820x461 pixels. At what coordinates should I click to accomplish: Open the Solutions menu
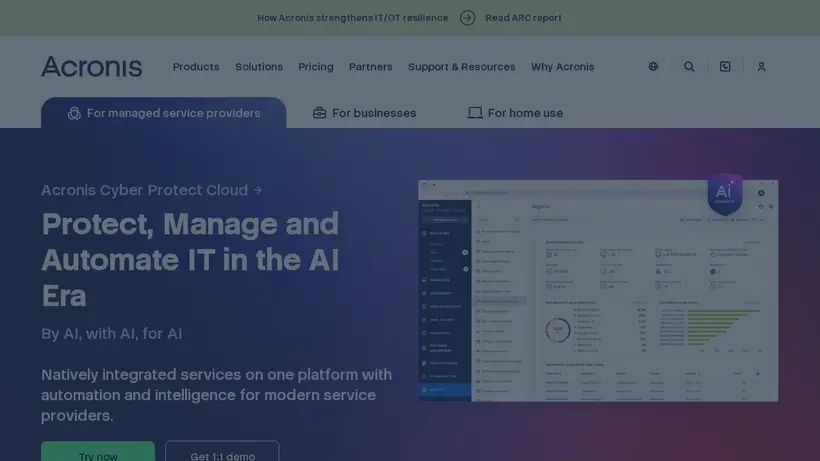point(259,67)
